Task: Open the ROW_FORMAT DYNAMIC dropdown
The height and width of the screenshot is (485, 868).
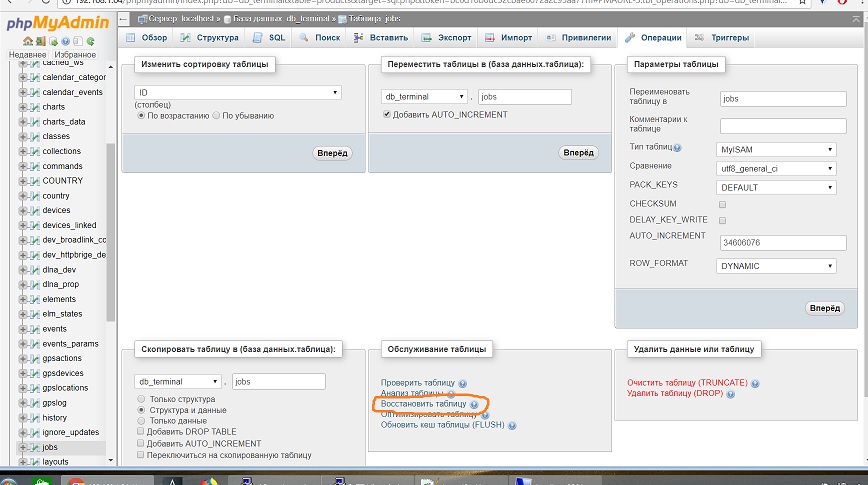Action: pyautogui.click(x=776, y=266)
